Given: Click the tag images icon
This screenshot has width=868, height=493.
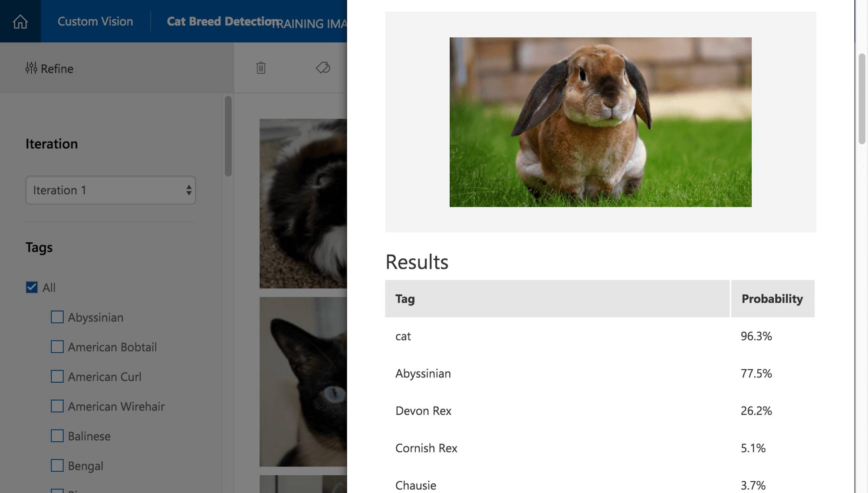Looking at the screenshot, I should click(x=323, y=68).
